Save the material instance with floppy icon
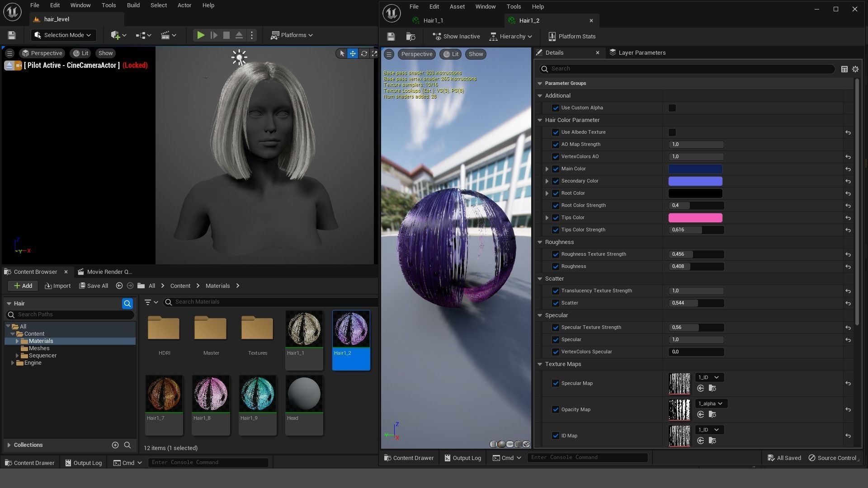 391,37
